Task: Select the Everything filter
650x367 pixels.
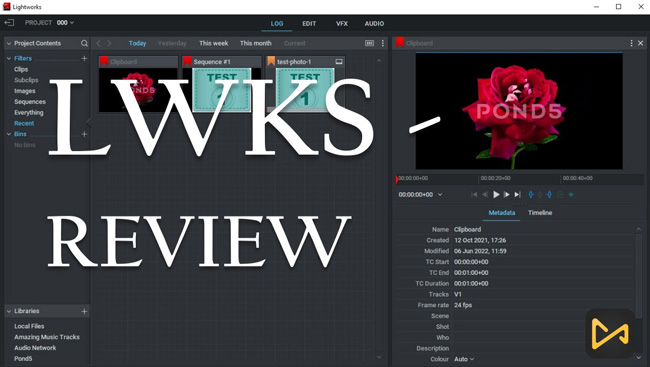Action: point(29,112)
